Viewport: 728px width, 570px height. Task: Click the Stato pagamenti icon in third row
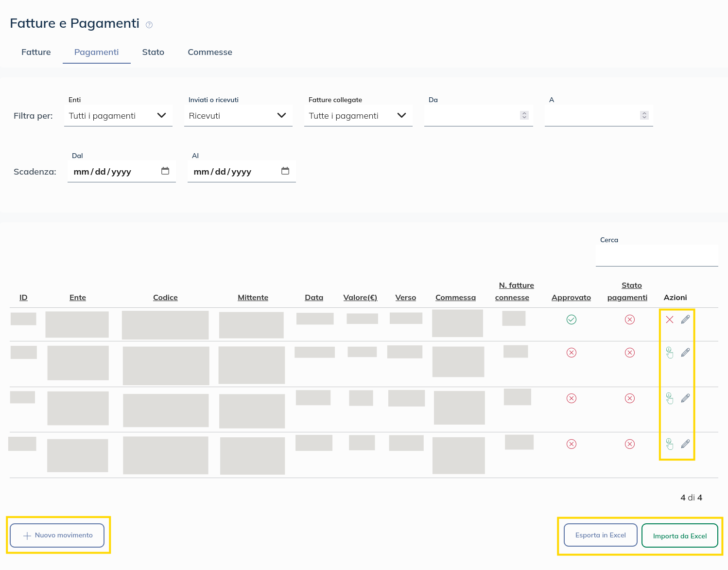click(x=629, y=398)
